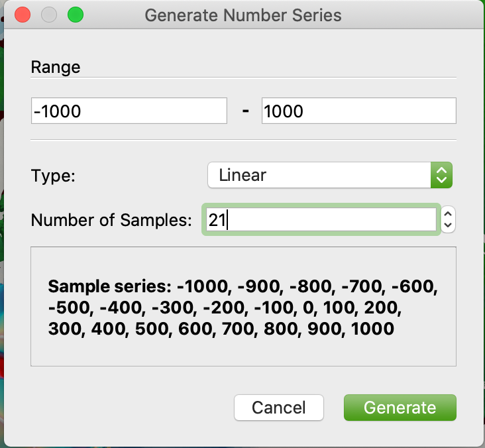Click the green arrows on Type selector
The height and width of the screenshot is (448, 485).
click(x=441, y=175)
